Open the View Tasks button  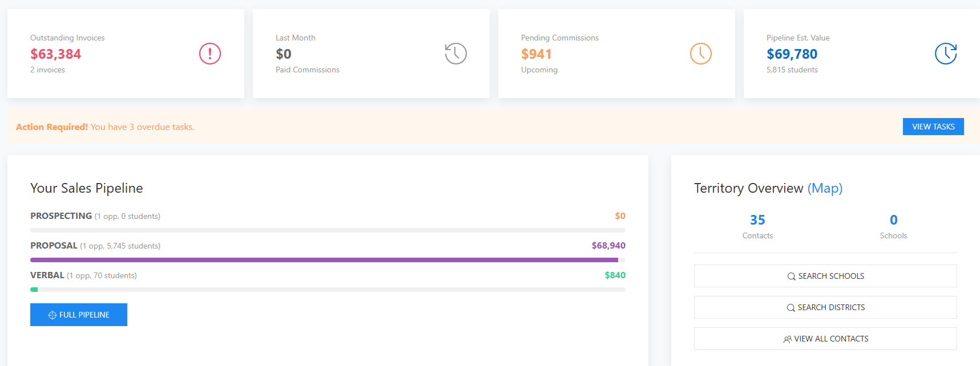coord(933,127)
